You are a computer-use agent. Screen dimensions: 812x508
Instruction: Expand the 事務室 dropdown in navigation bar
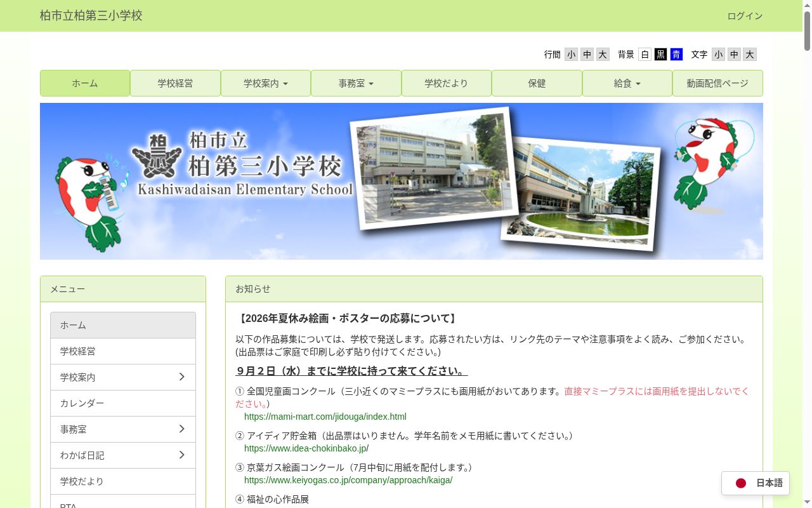(356, 83)
